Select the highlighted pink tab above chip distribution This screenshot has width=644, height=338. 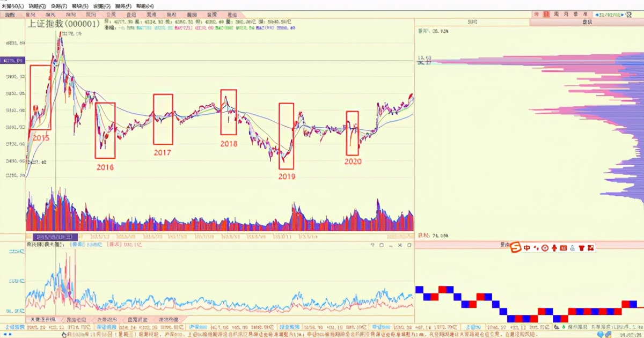[x=587, y=23]
